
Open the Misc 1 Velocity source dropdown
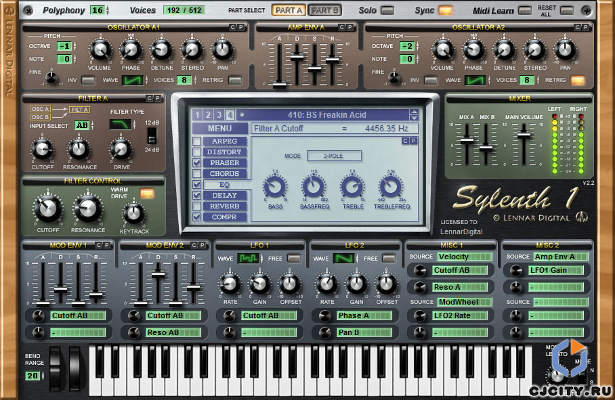pyautogui.click(x=464, y=257)
